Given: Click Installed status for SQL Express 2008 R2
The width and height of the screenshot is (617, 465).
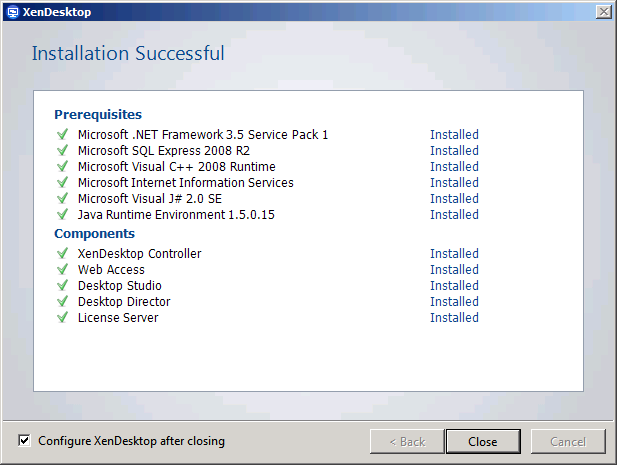Looking at the screenshot, I should [x=454, y=151].
